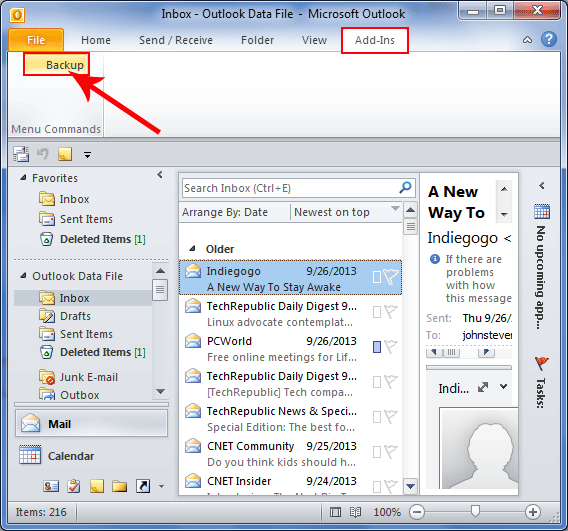This screenshot has height=531, width=568.
Task: Click the zoom in plus button
Action: point(532,512)
